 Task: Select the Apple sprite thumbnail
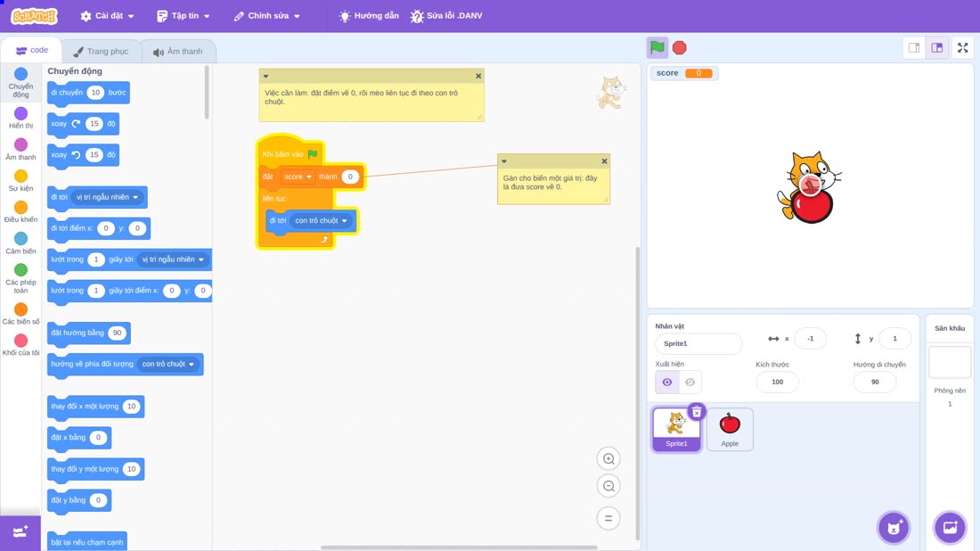click(730, 429)
